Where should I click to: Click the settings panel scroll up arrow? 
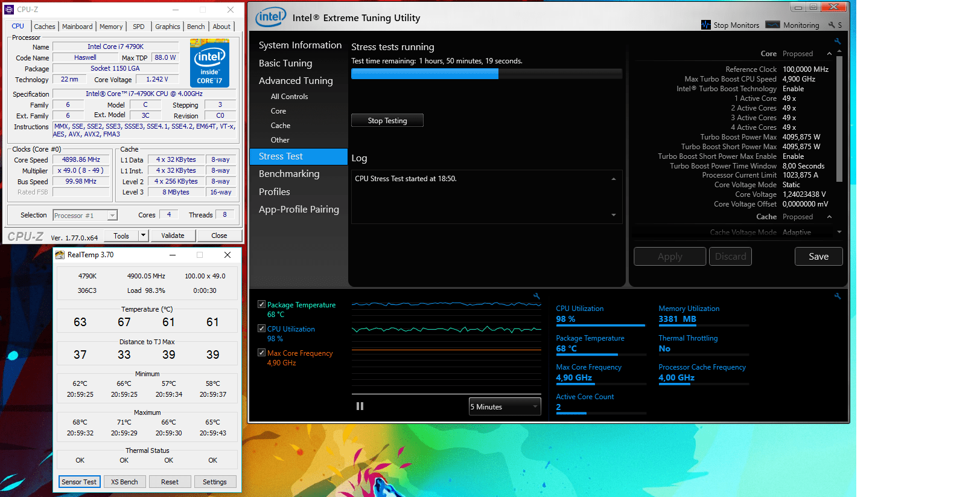(839, 52)
